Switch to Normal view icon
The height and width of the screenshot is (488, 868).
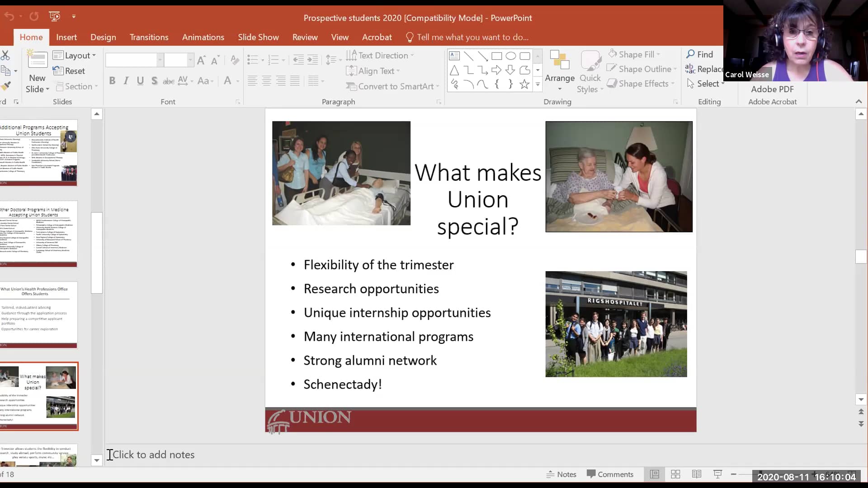point(655,474)
